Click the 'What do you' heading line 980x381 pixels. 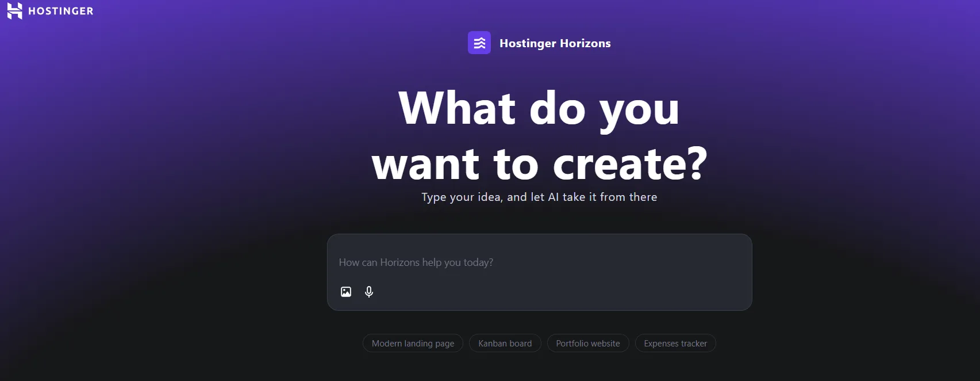coord(539,109)
